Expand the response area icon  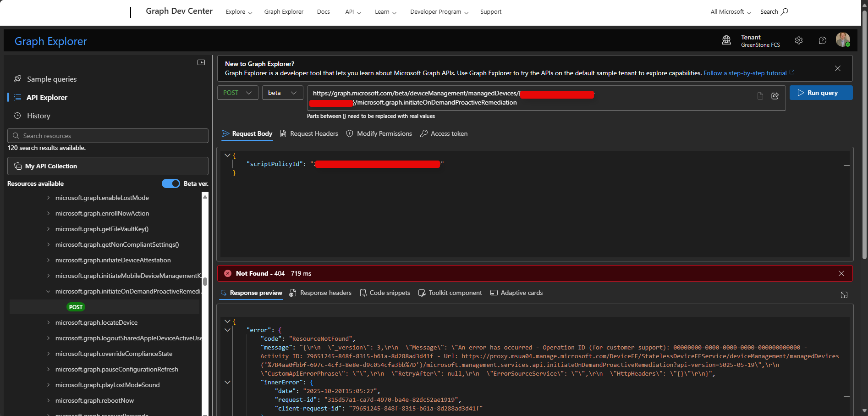[844, 295]
